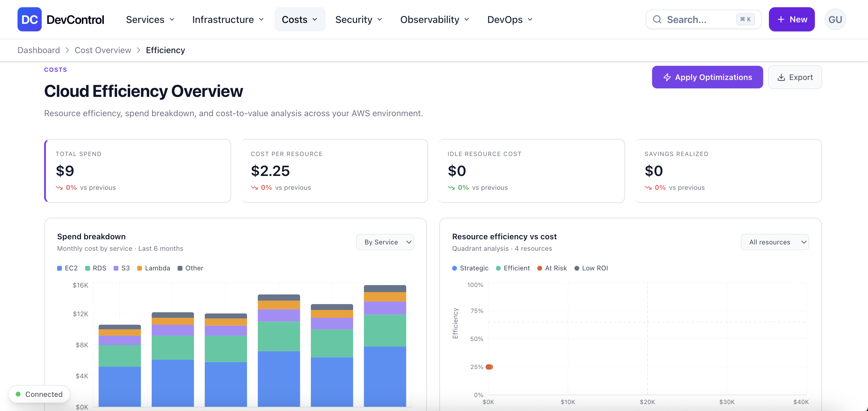Open the Costs menu
868x411 pixels.
point(300,20)
